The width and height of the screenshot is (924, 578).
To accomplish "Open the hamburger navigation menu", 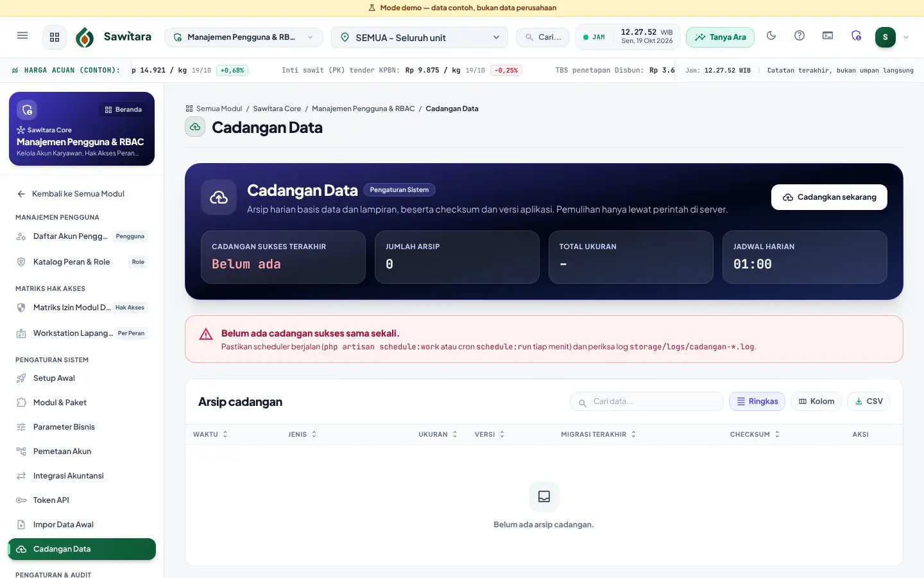I will (22, 36).
